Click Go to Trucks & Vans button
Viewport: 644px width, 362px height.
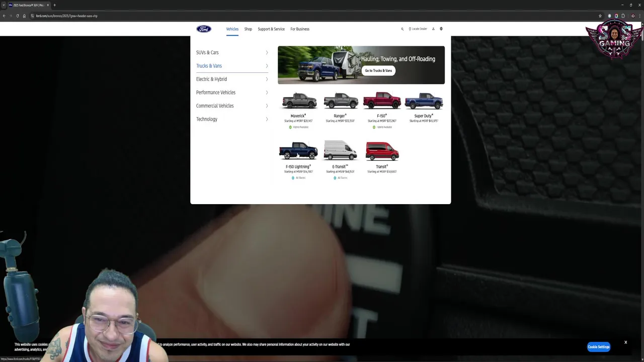click(x=378, y=70)
